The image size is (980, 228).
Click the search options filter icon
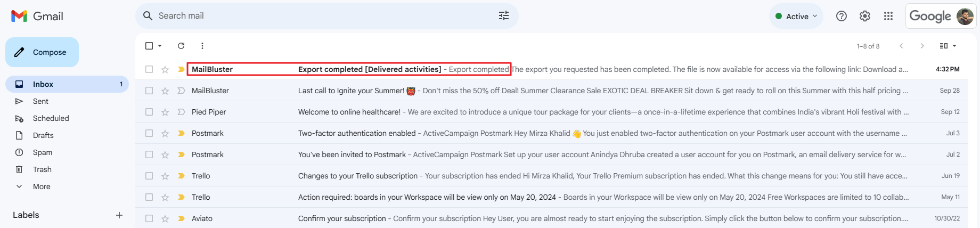504,16
